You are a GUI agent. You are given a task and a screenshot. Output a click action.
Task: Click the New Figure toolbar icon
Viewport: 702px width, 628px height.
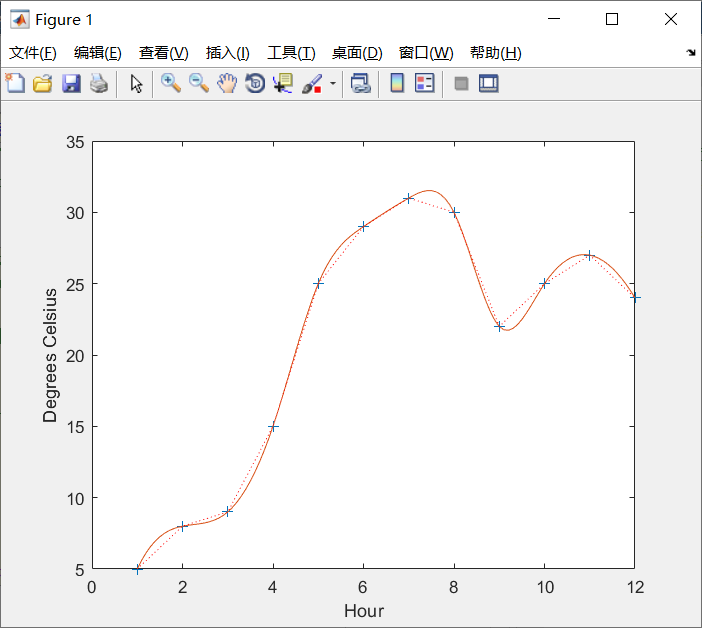click(15, 83)
